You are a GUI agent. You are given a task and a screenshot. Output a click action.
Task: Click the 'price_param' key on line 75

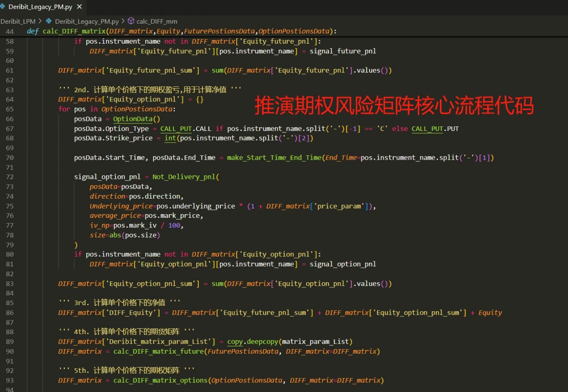click(x=339, y=206)
